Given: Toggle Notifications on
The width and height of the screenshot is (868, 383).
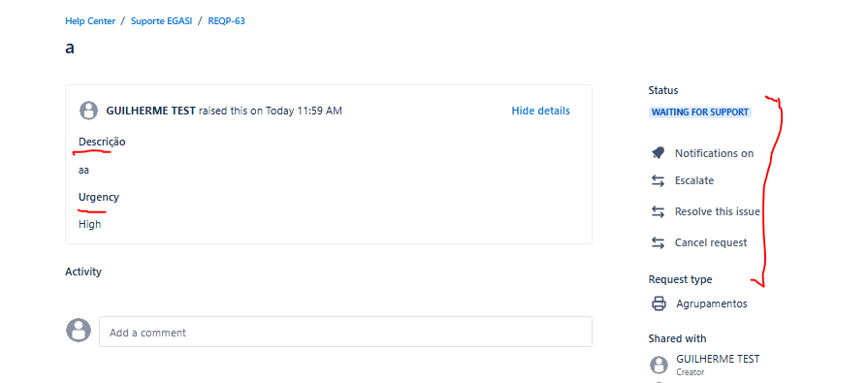Looking at the screenshot, I should [714, 153].
